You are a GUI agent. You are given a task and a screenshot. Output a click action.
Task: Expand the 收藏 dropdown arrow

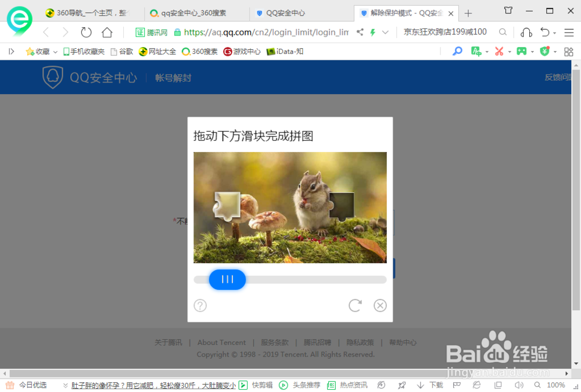point(55,52)
